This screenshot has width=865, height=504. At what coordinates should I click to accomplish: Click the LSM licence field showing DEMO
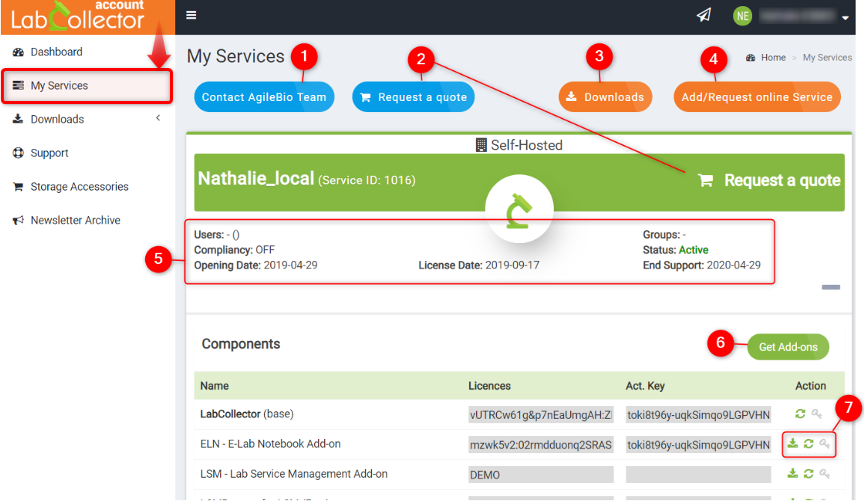540,474
